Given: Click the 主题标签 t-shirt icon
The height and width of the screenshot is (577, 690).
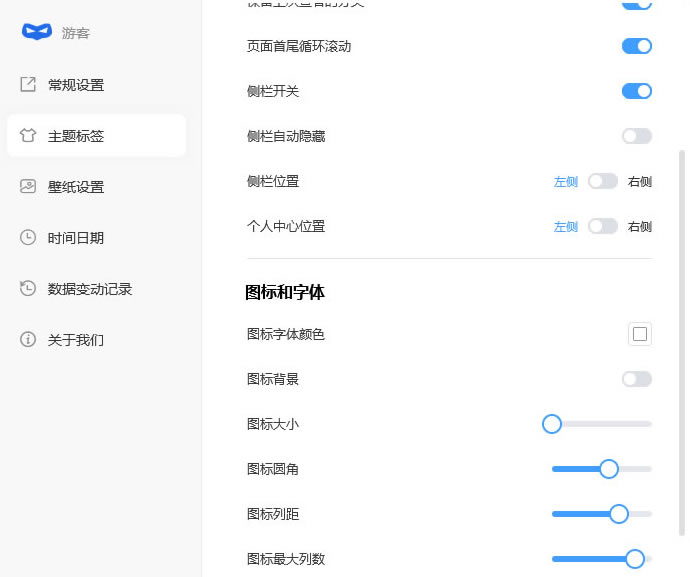Looking at the screenshot, I should tap(28, 136).
